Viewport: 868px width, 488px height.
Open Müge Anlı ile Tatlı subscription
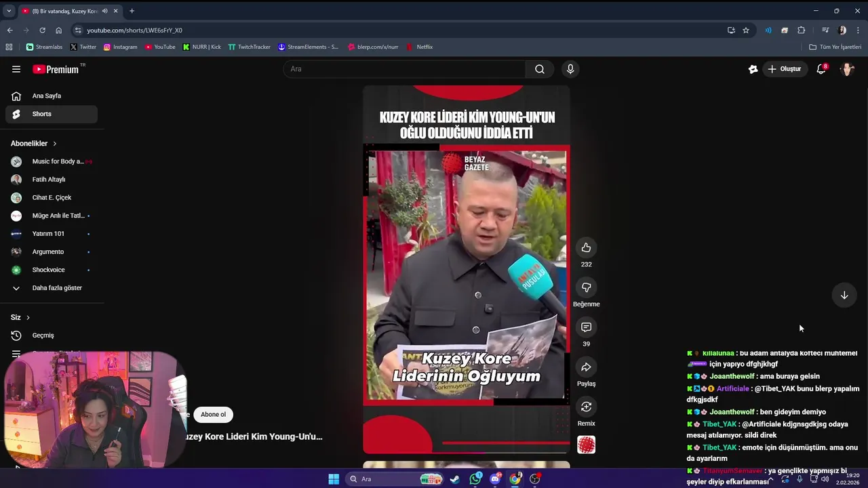52,216
